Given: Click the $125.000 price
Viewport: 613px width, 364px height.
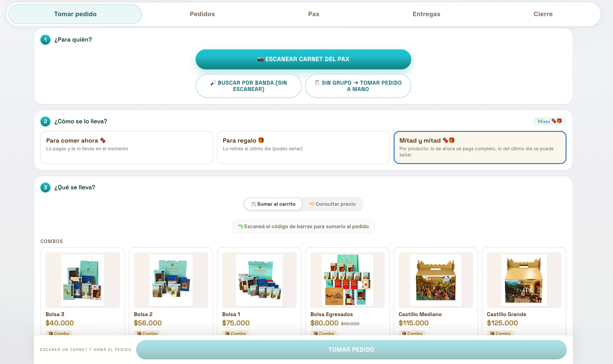Looking at the screenshot, I should point(502,323).
